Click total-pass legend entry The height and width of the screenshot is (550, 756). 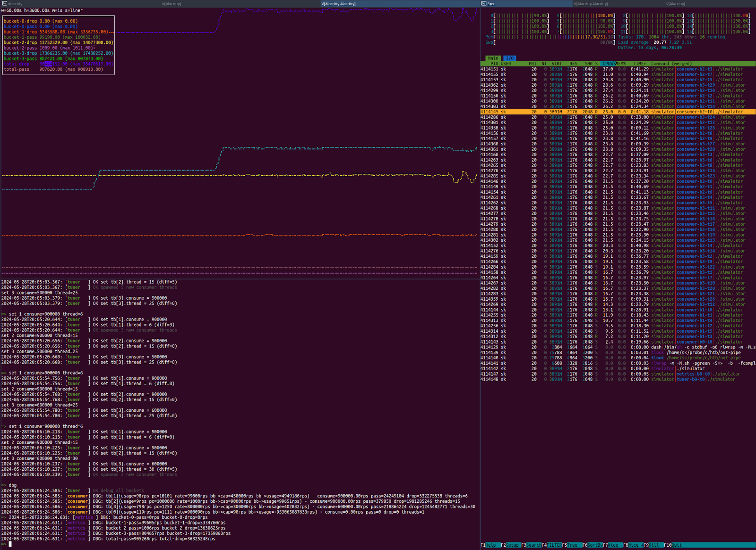[53, 69]
